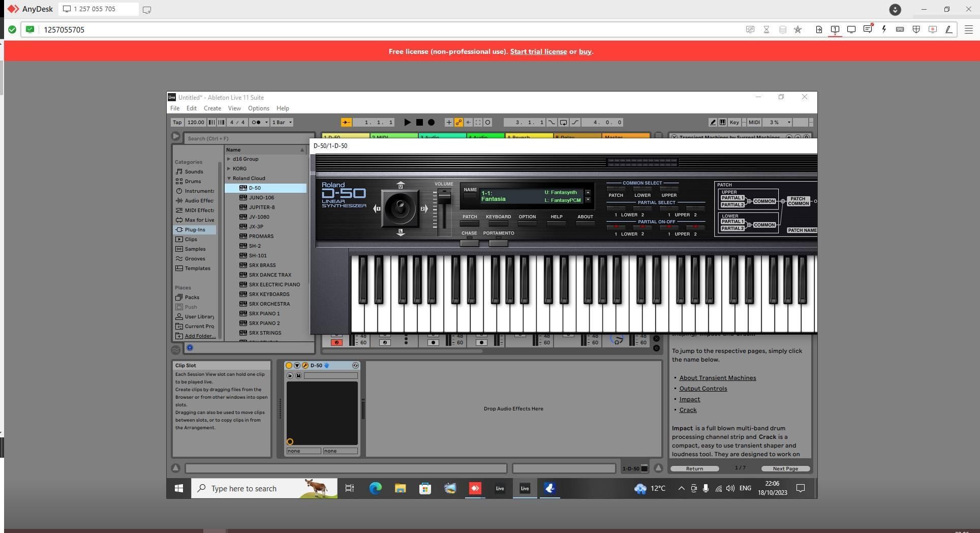Open the View menu
The image size is (980, 533).
pyautogui.click(x=234, y=108)
